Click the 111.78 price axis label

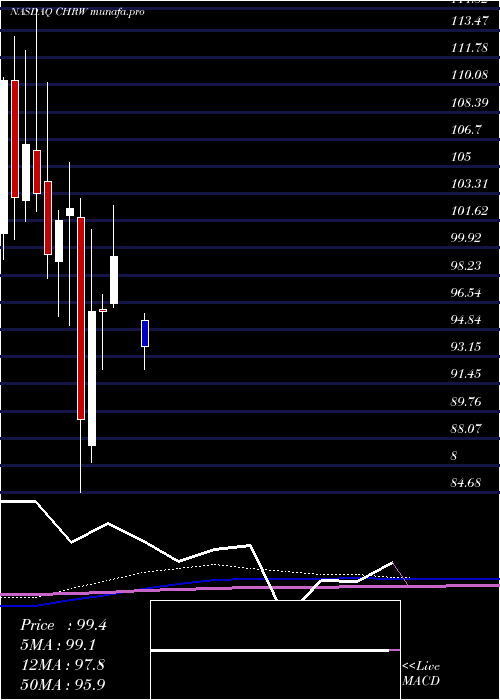tap(469, 48)
